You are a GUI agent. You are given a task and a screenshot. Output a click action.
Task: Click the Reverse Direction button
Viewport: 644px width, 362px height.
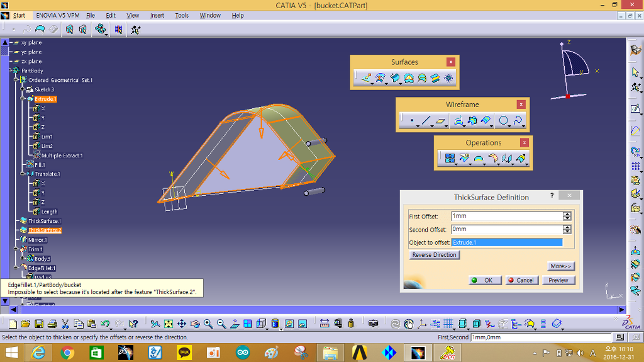[435, 255]
